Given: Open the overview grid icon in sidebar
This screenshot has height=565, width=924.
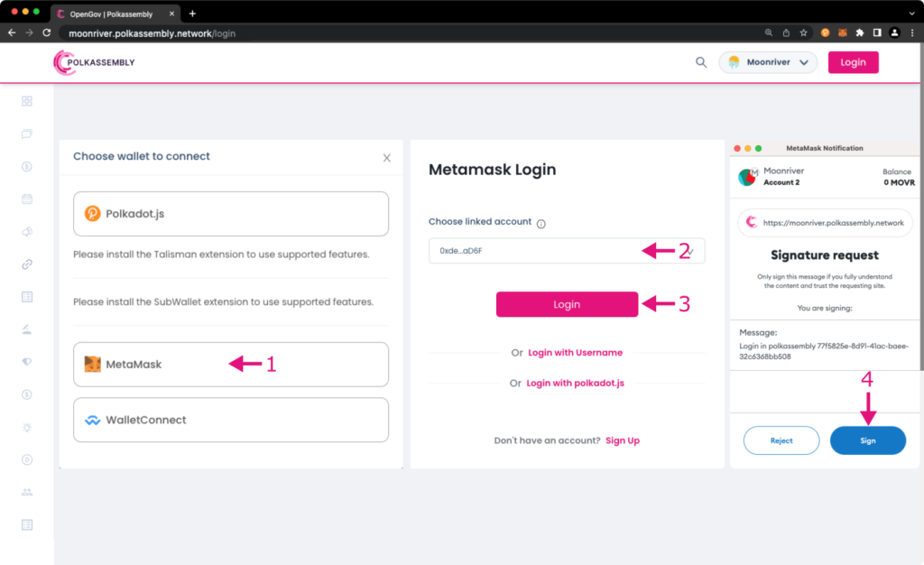Looking at the screenshot, I should (27, 101).
